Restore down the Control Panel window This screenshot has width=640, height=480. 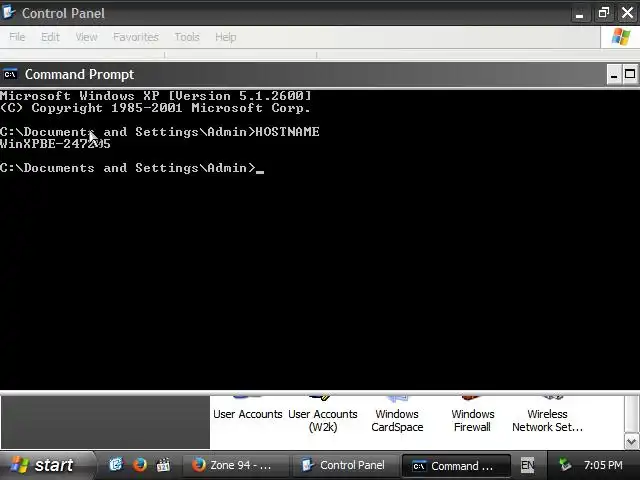point(604,13)
